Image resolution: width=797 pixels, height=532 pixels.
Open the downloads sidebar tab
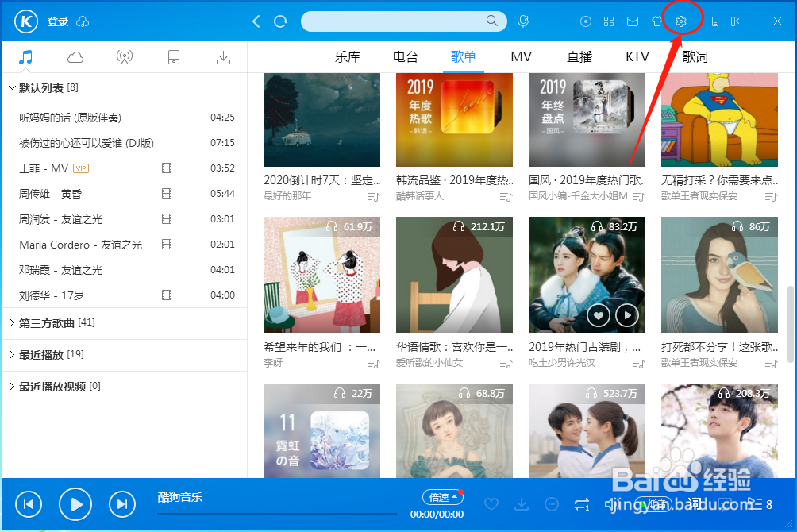pyautogui.click(x=223, y=57)
